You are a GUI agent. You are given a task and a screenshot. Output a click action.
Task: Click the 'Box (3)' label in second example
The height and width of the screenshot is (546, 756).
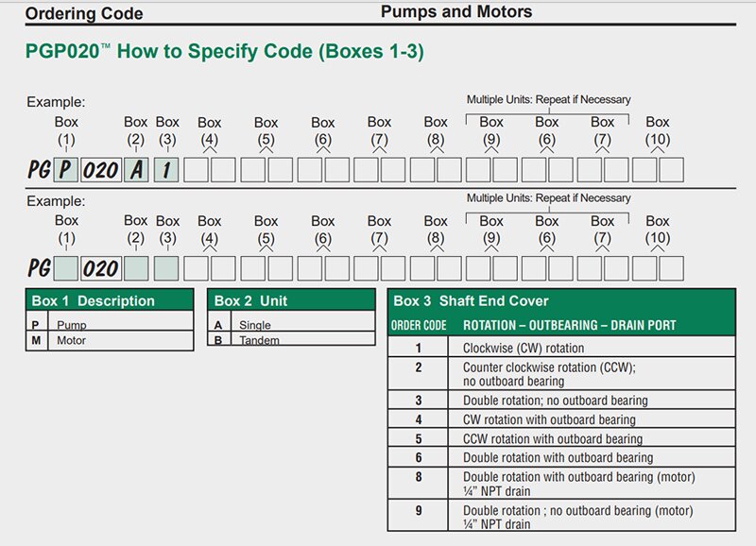[x=167, y=230]
